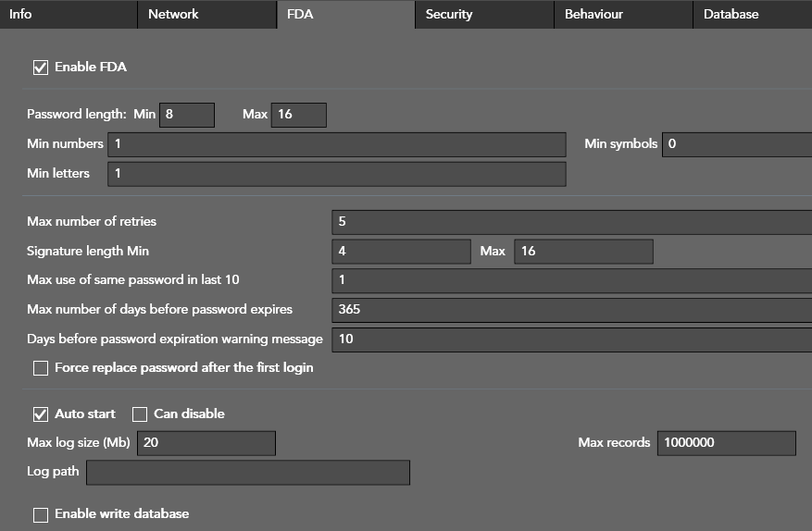Click the empty Log path field
The image size is (812, 531).
[x=247, y=473]
